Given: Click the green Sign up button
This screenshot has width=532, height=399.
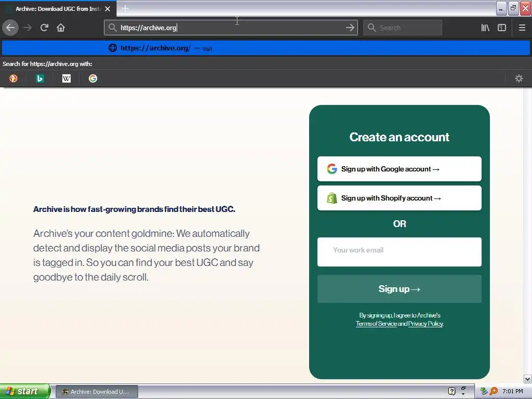Looking at the screenshot, I should [x=400, y=289].
